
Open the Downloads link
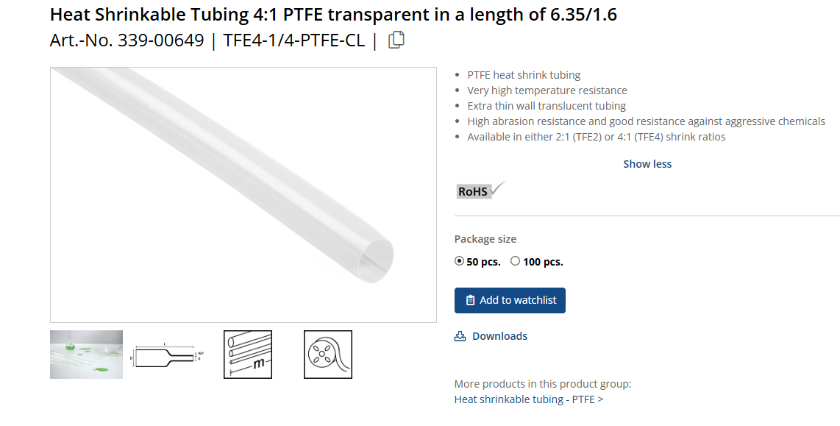tap(499, 336)
